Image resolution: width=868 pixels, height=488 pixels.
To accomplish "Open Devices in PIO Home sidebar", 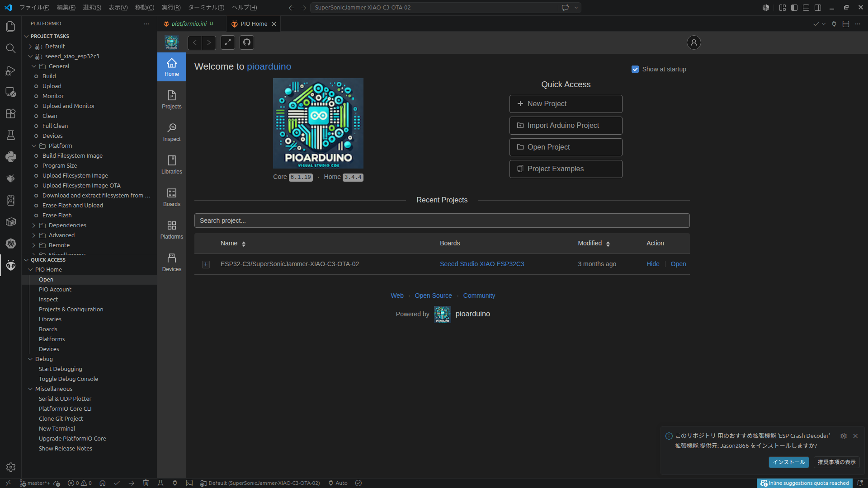I will tap(172, 262).
